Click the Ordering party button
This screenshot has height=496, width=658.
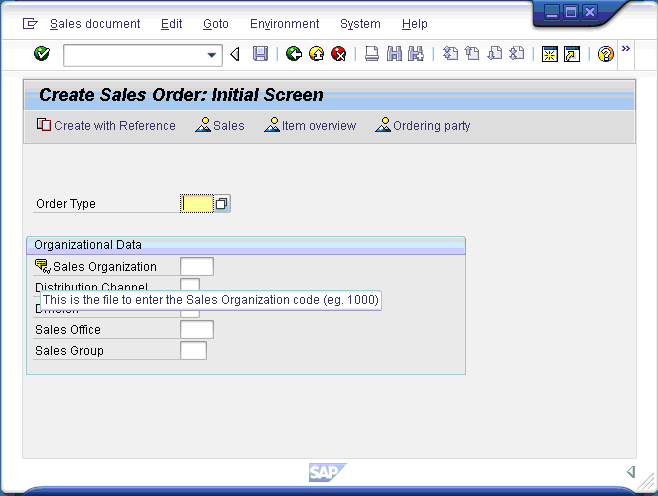pyautogui.click(x=423, y=125)
